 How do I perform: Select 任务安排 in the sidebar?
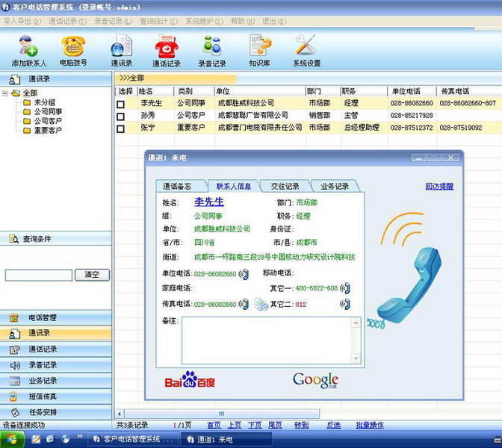click(x=56, y=412)
